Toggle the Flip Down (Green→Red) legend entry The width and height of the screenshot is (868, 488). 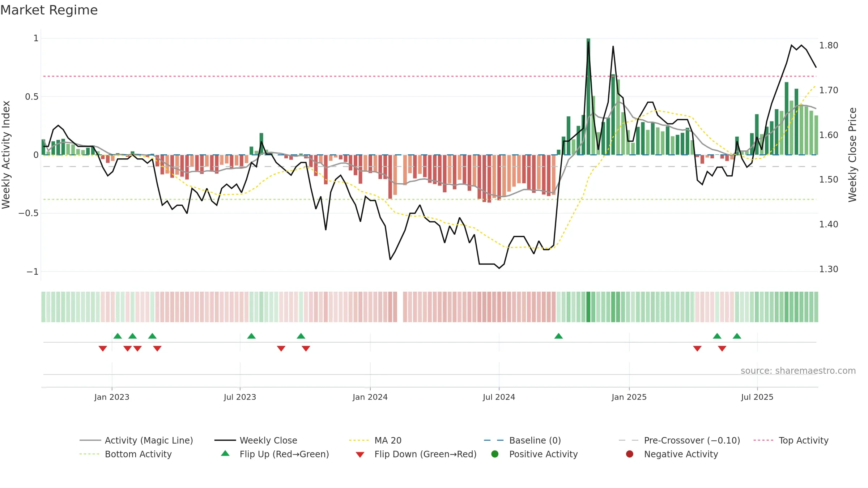coord(416,454)
